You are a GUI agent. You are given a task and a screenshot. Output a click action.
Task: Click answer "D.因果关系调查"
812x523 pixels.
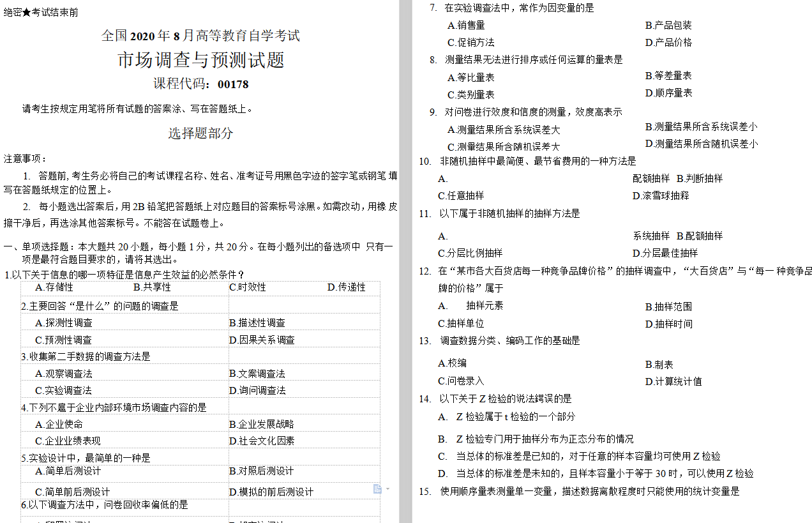click(262, 340)
